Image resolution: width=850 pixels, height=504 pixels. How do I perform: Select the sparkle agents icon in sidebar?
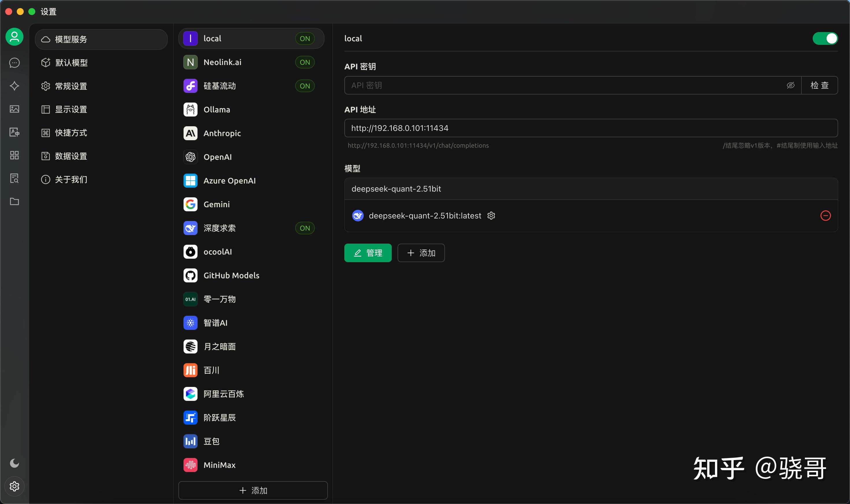click(14, 86)
